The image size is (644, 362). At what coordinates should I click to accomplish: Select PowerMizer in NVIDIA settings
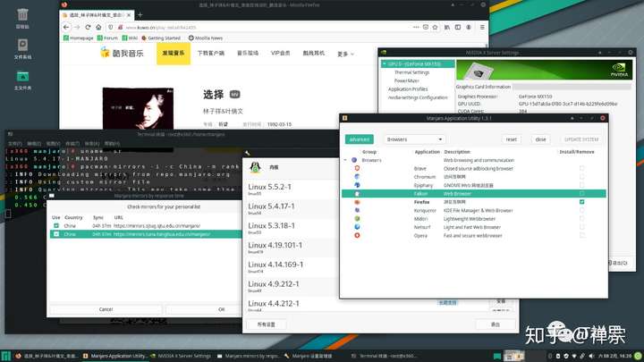[x=407, y=80]
